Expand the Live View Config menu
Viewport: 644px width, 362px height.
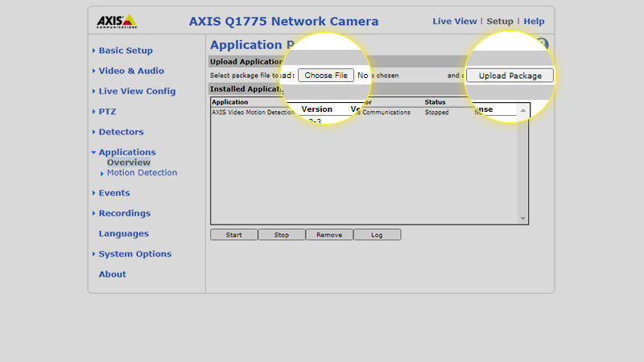[x=137, y=91]
